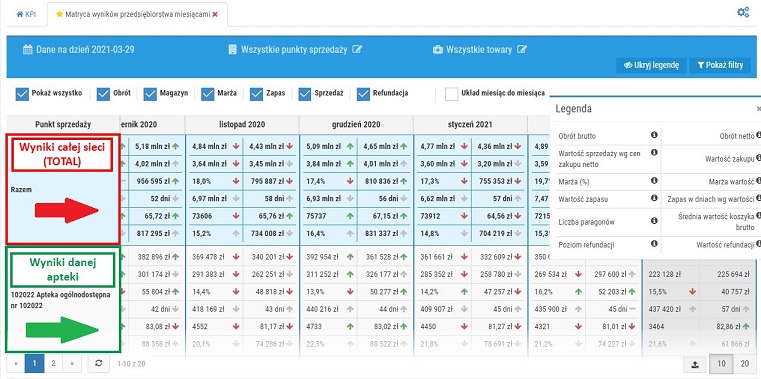This screenshot has width=761, height=379.
Task: Show info for Liczba paragonów legend entry
Action: coord(654,221)
